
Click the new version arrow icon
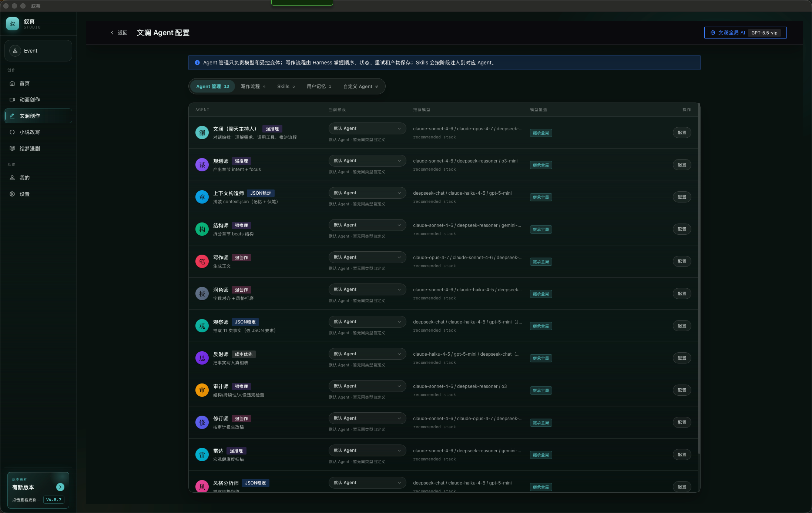click(60, 487)
